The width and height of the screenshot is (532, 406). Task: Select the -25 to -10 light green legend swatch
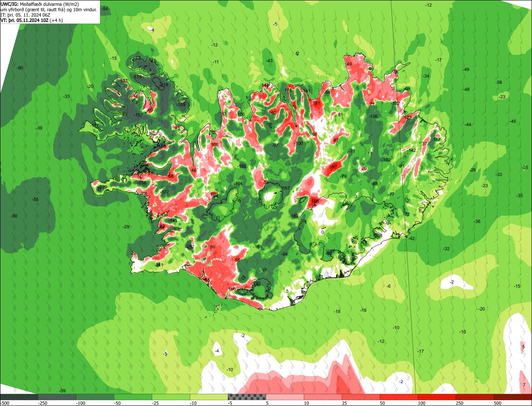click(x=171, y=397)
